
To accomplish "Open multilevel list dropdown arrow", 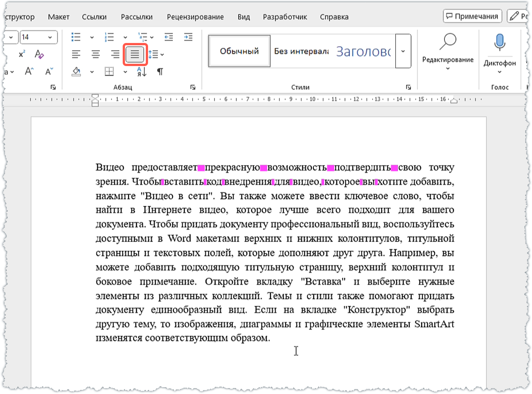I will 152,37.
